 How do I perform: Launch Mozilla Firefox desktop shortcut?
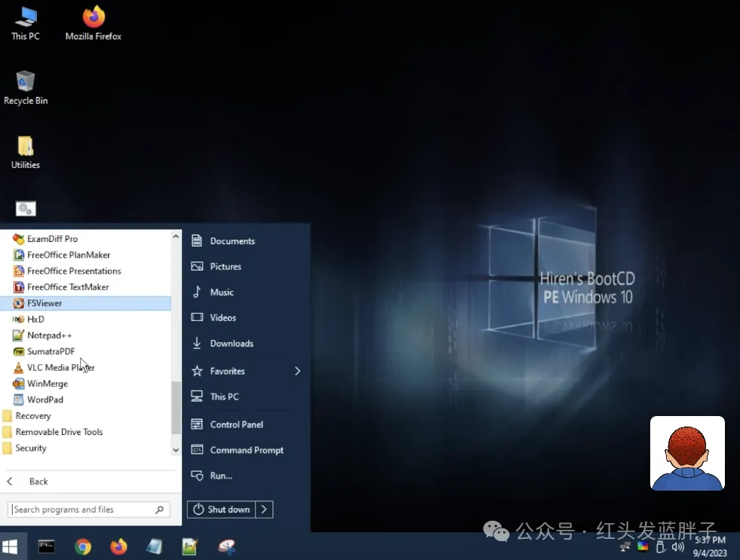(94, 23)
